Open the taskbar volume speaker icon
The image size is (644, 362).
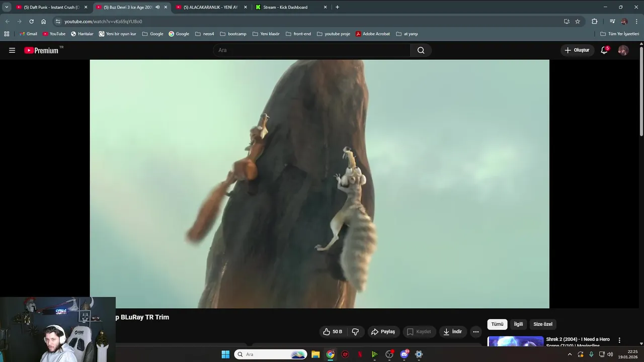(x=610, y=354)
